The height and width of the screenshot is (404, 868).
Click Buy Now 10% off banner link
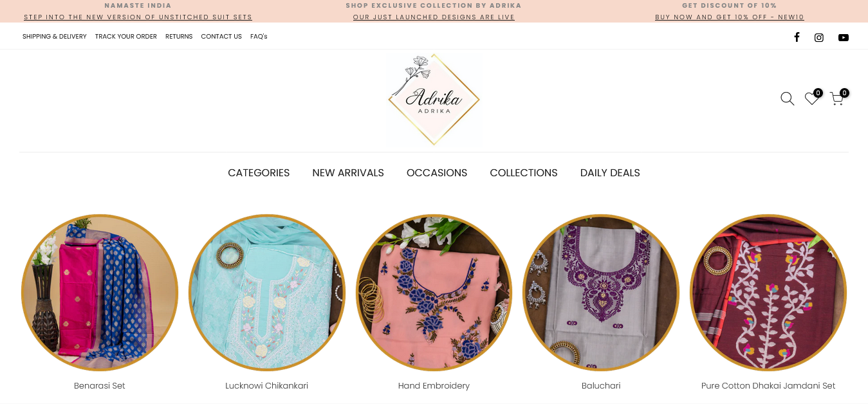(730, 17)
